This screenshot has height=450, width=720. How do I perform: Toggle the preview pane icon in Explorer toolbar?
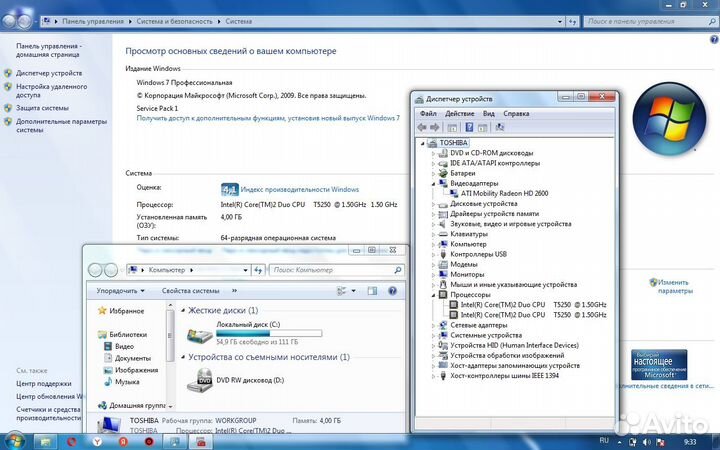click(372, 291)
